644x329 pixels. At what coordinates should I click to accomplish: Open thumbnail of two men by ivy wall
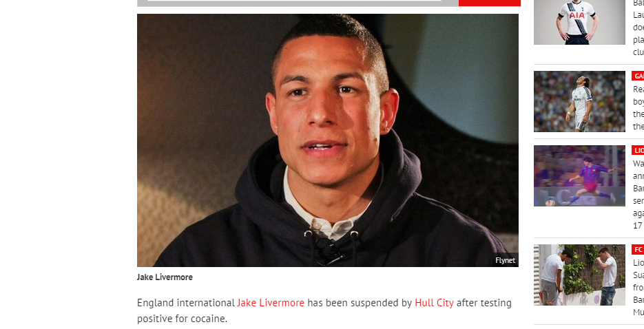pyautogui.click(x=579, y=275)
